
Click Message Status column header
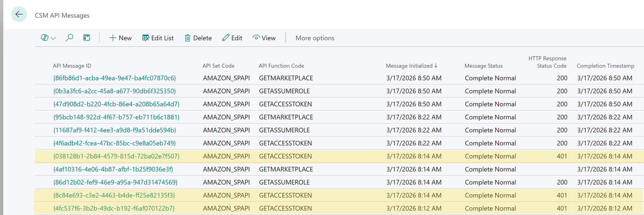[x=483, y=66]
